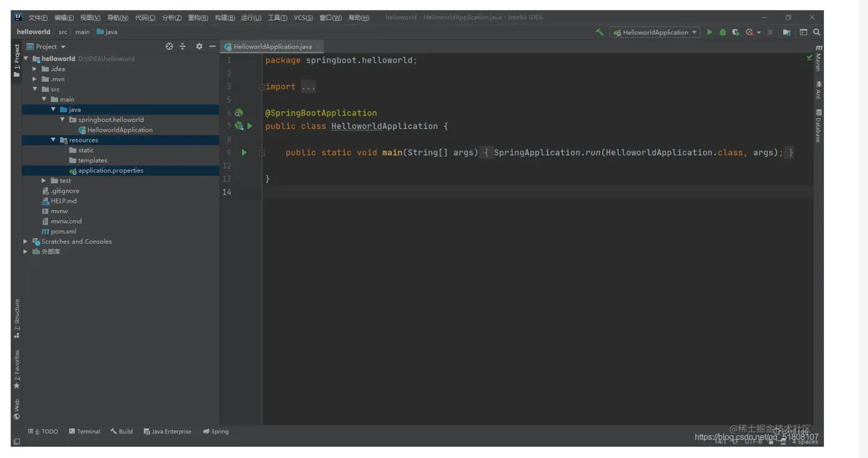Expand Scratches and Consoles
868x458 pixels.
point(25,242)
